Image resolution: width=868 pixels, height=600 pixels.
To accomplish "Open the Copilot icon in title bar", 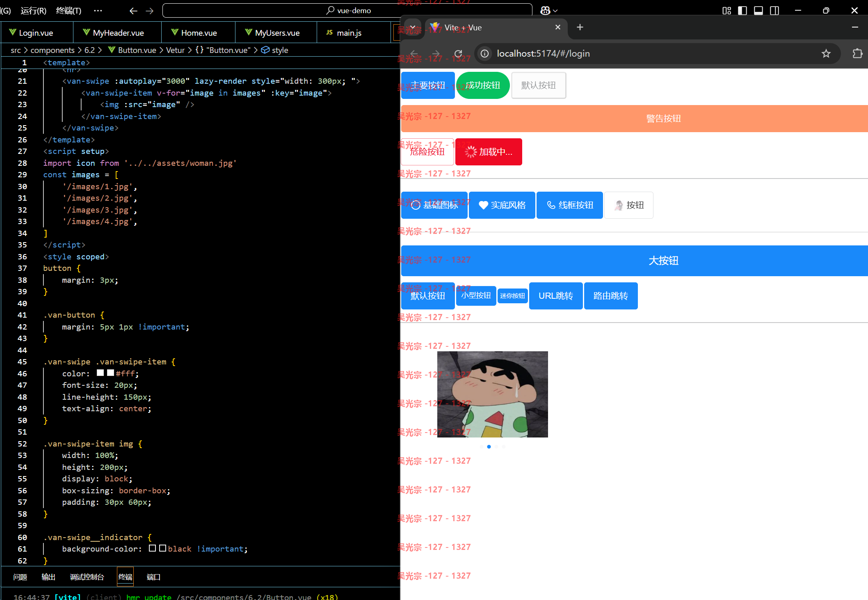I will pos(545,11).
